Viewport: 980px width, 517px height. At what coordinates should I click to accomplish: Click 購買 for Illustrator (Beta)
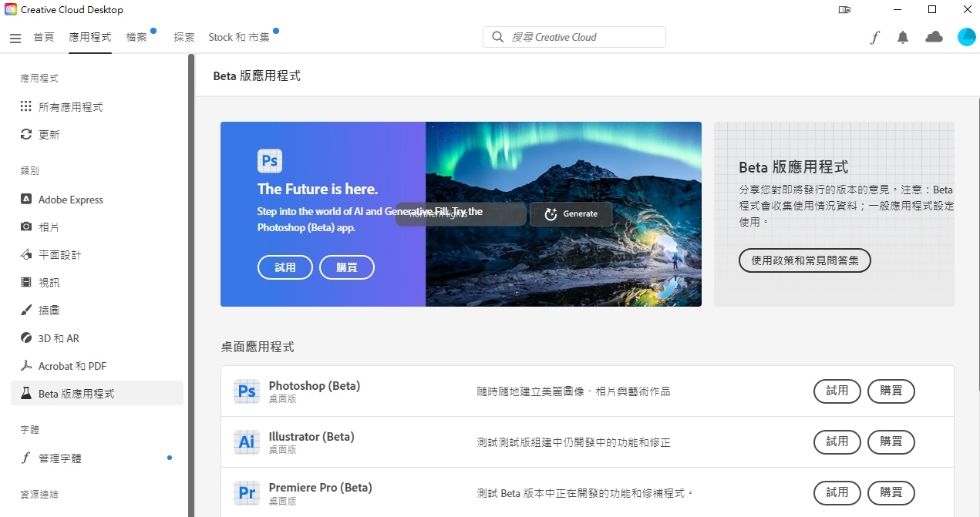coord(891,442)
